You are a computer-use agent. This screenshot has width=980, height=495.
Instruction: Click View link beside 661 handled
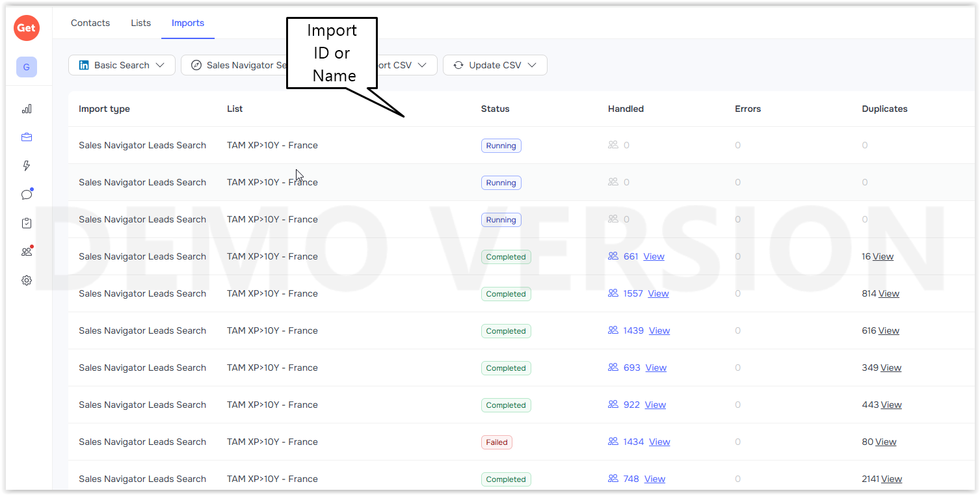pos(654,256)
